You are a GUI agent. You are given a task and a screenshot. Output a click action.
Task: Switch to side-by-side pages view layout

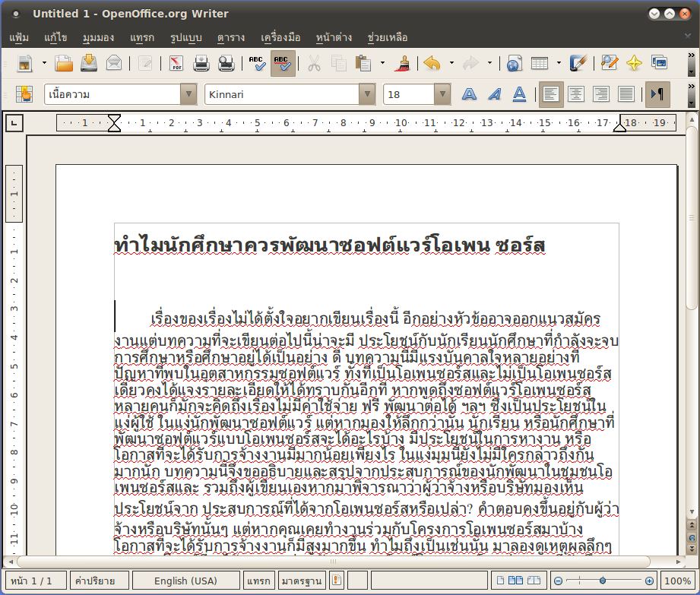(x=515, y=581)
